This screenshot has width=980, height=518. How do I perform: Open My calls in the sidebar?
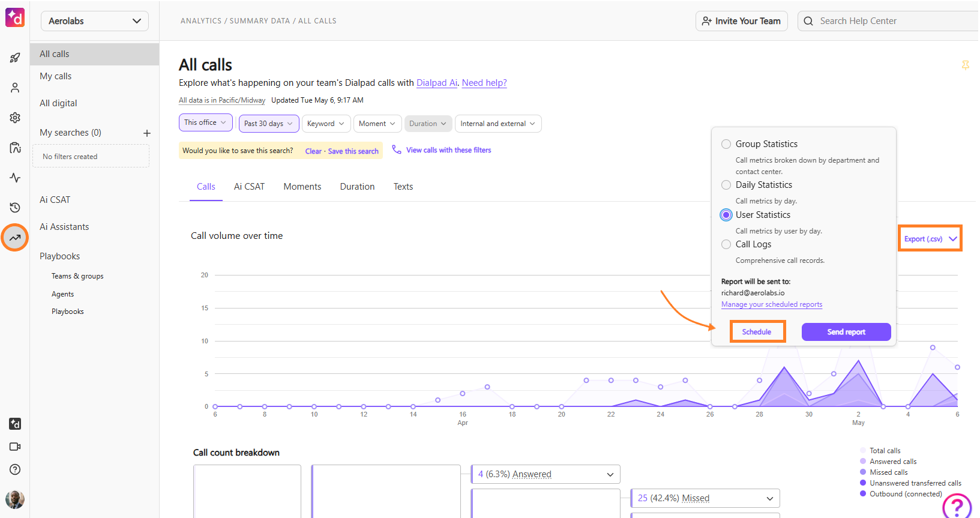[55, 76]
